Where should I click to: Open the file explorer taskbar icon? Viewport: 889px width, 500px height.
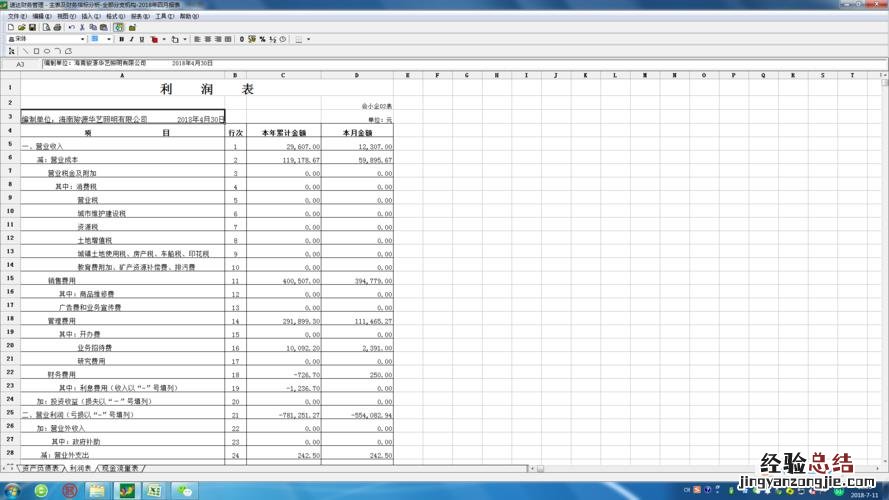[x=97, y=490]
